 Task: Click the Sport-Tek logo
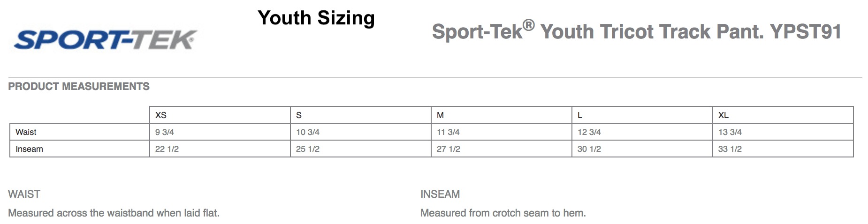point(105,40)
